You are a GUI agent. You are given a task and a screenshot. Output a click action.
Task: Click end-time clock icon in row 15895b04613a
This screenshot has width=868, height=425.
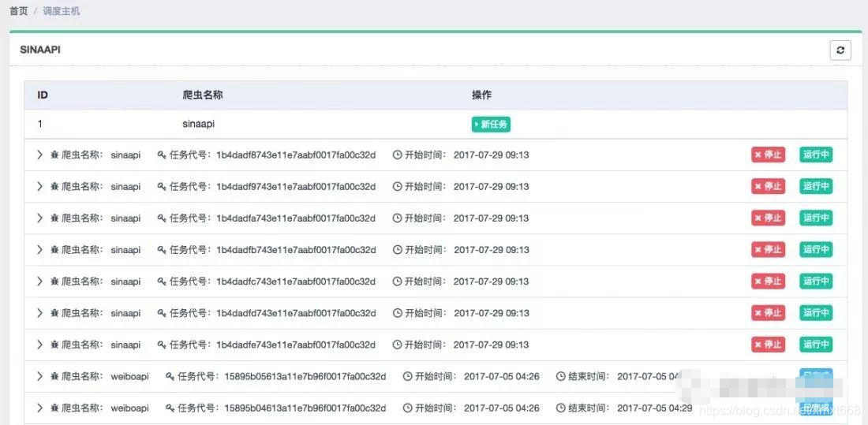point(560,408)
